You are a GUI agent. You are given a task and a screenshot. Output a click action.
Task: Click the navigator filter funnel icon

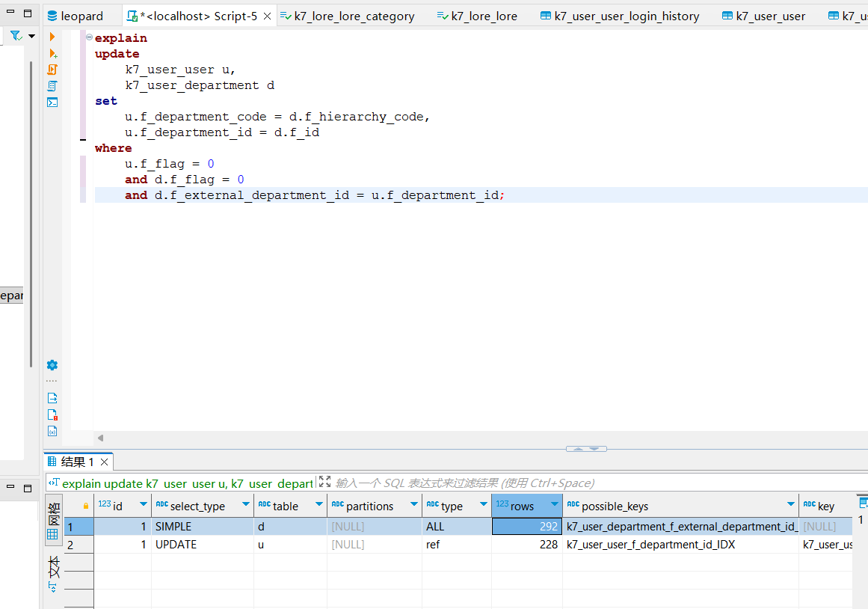[15, 36]
